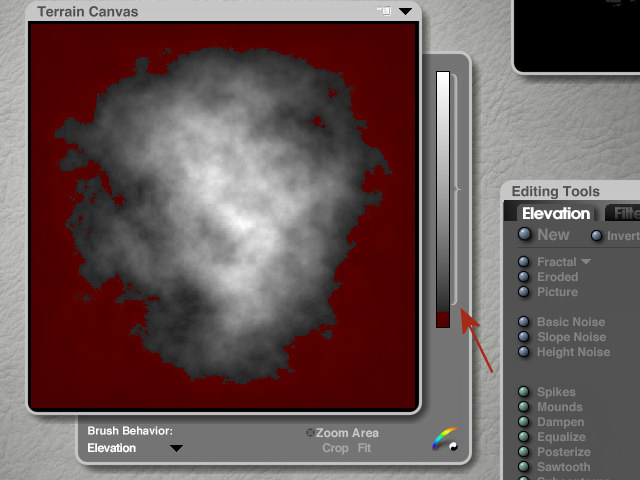The height and width of the screenshot is (480, 640).
Task: Click the Basic Noise blue button
Action: tap(524, 321)
